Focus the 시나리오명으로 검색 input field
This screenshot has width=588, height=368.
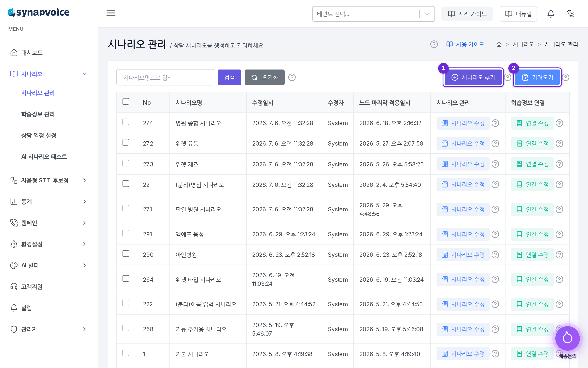pyautogui.click(x=165, y=77)
